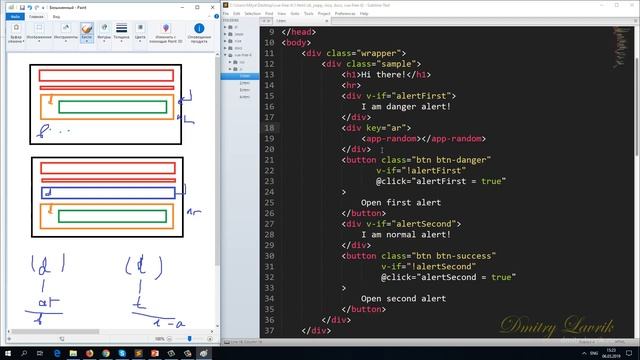This screenshot has height=360, width=640.
Task: Click the tab navigation arrows in Sublime
Action: pos(266,20)
